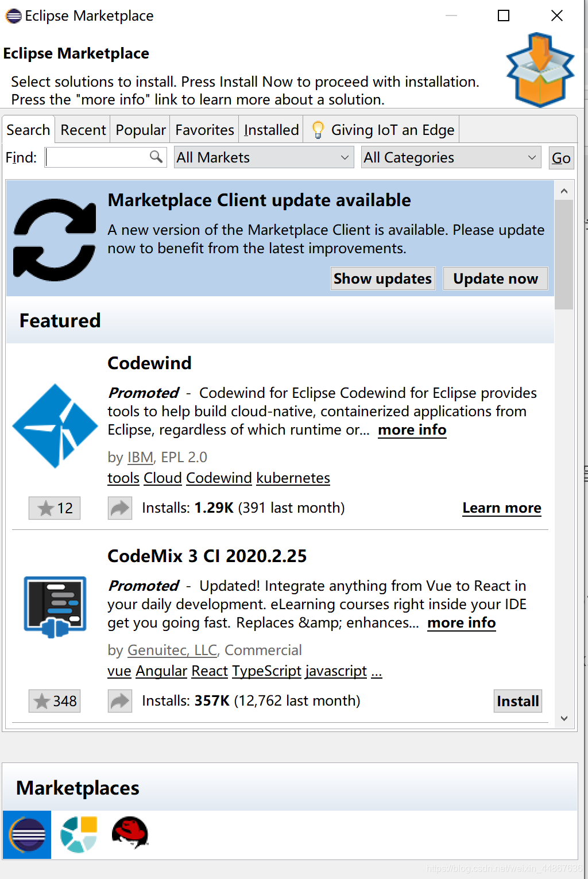The height and width of the screenshot is (879, 588).
Task: Favorite Codewind with the 12-star button
Action: click(55, 508)
